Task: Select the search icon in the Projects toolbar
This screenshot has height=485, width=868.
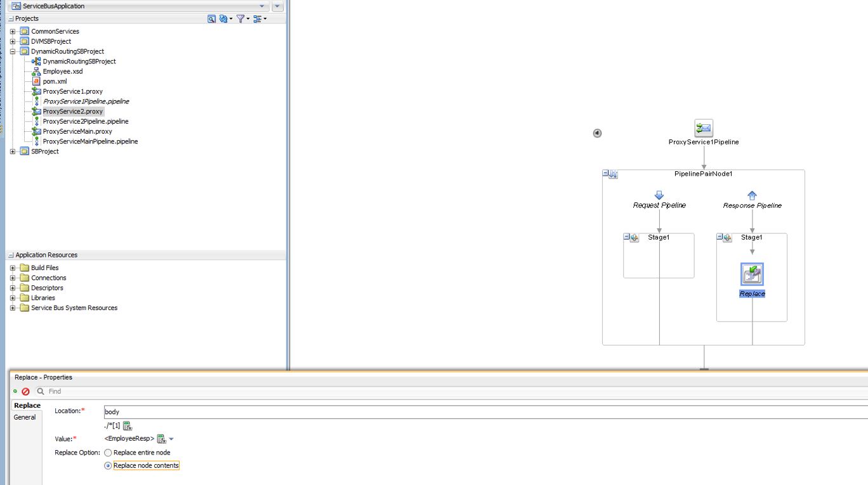Action: tap(211, 18)
